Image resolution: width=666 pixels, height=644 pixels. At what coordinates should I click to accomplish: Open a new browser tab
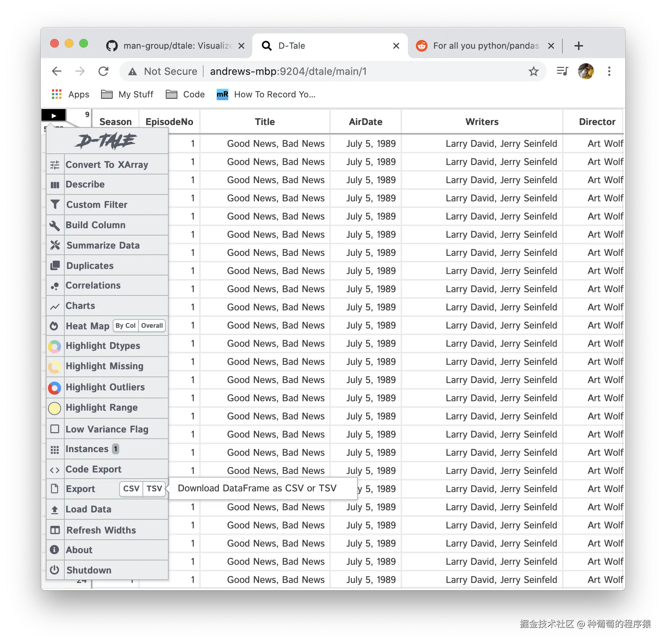(x=578, y=46)
